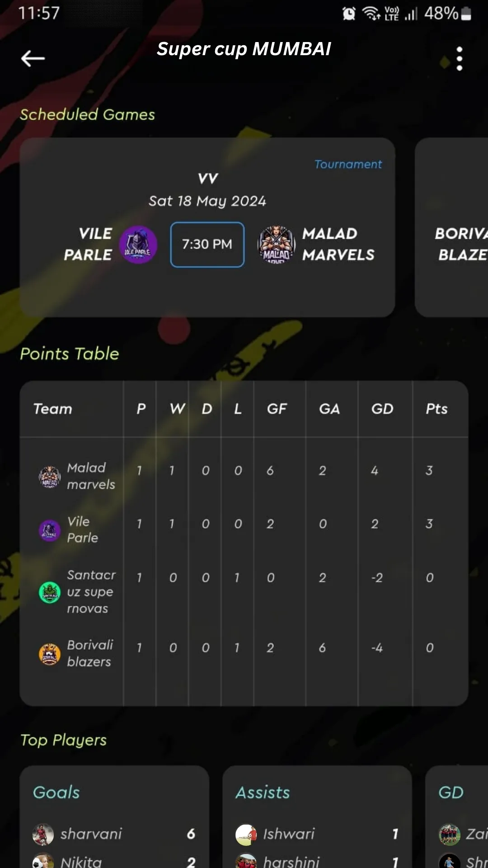488x868 pixels.
Task: Open the Goals top players card
Action: 114,816
